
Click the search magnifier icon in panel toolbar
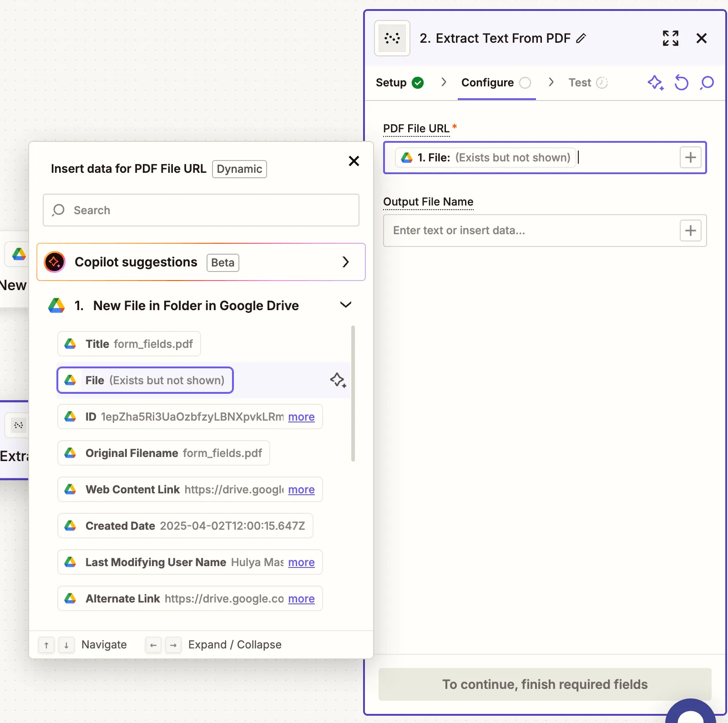[x=707, y=83]
